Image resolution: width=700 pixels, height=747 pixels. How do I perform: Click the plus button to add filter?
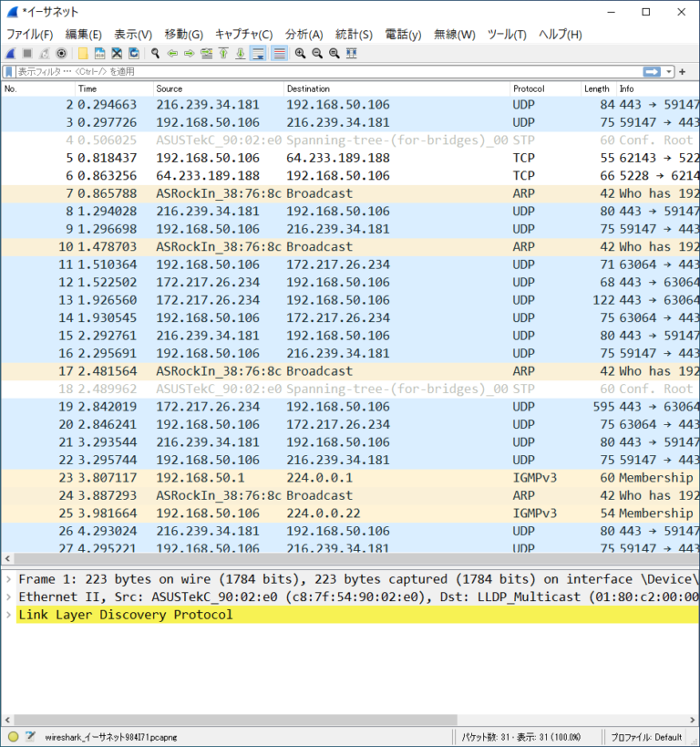[684, 71]
